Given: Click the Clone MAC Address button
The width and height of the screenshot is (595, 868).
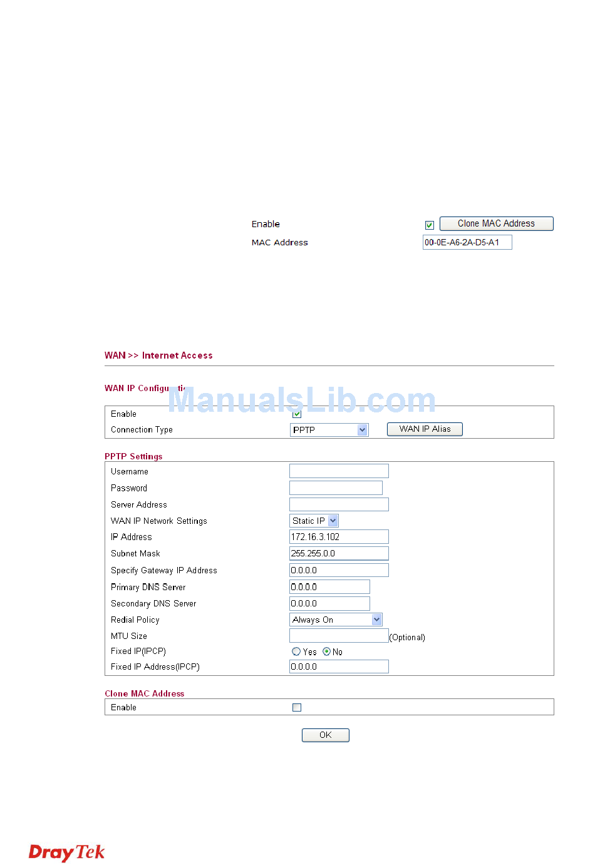Looking at the screenshot, I should click(496, 223).
